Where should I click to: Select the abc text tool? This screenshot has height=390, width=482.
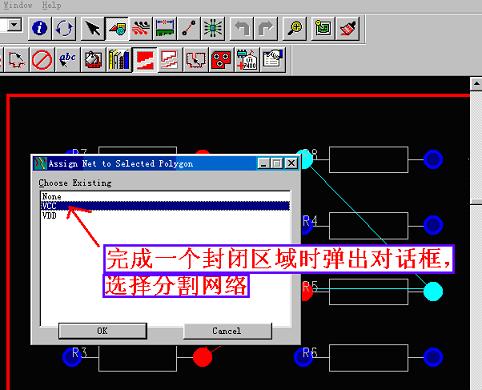point(67,60)
